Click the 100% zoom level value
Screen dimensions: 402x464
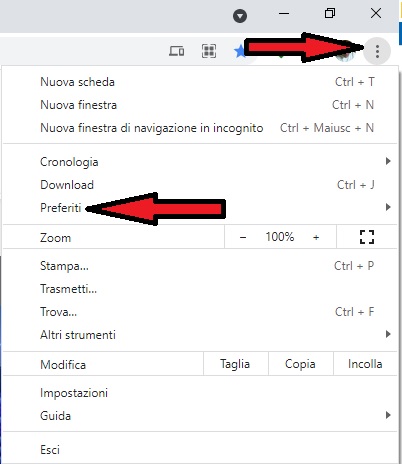click(x=280, y=237)
